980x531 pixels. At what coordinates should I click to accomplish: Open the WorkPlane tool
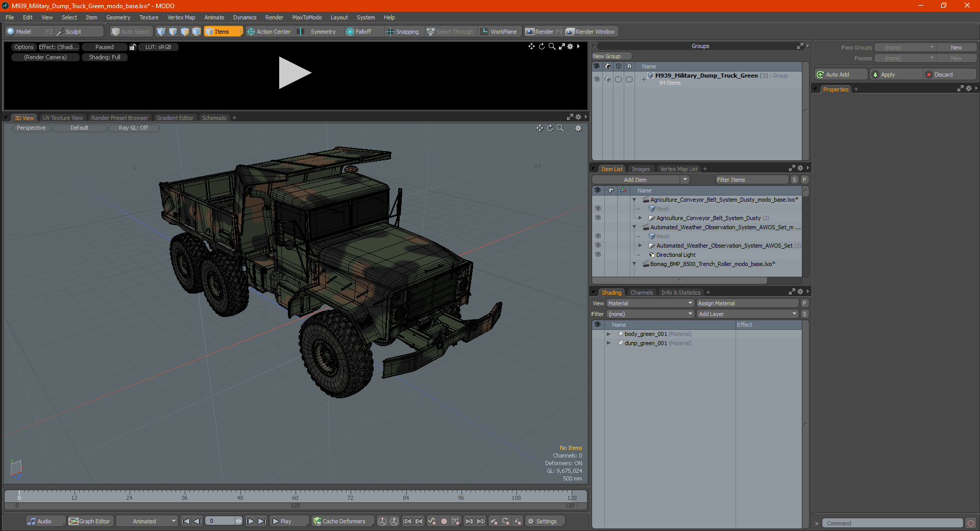coord(499,32)
